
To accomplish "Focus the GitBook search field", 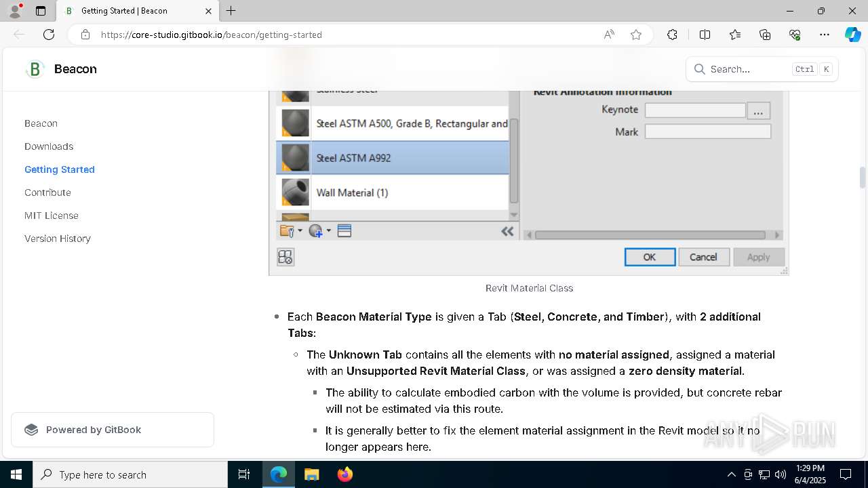I will (x=762, y=69).
